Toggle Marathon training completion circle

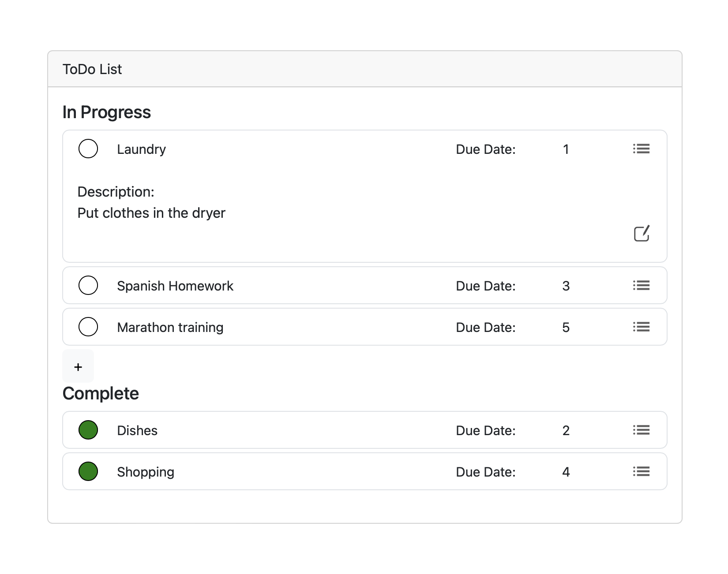pyautogui.click(x=88, y=327)
